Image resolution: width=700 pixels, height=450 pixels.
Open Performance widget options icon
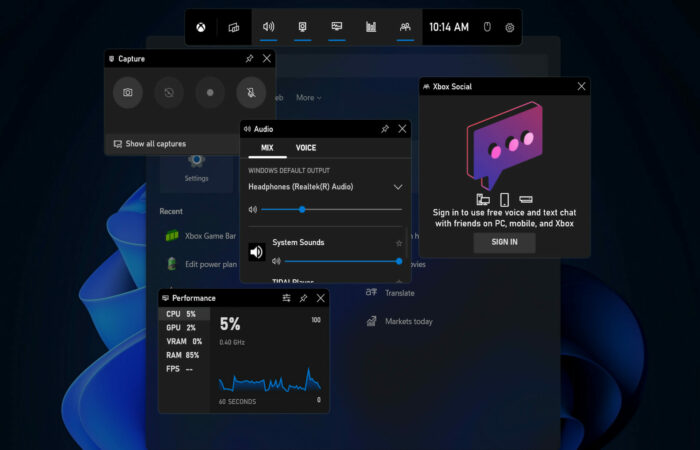[x=286, y=298]
